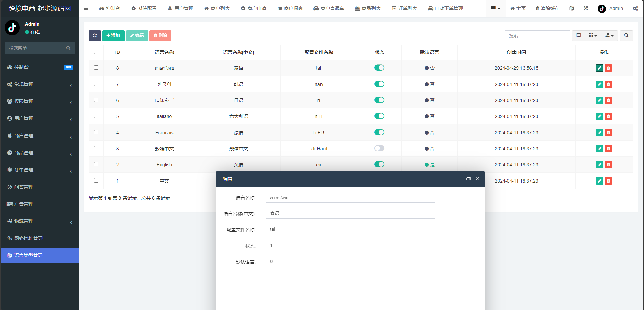Enable the status switch for 繁體中文
Image resolution: width=644 pixels, height=310 pixels.
point(379,148)
